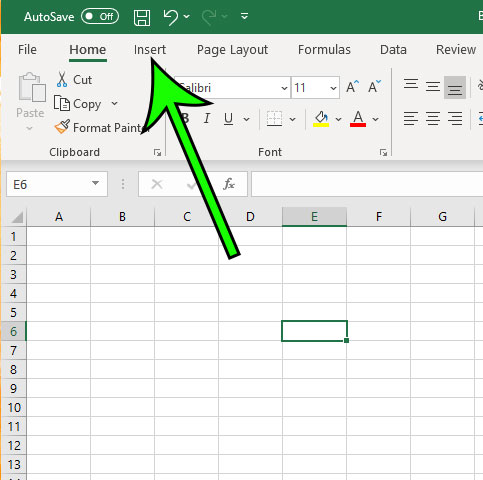Click the active cell E6
Image resolution: width=483 pixels, height=480 pixels.
tap(314, 331)
